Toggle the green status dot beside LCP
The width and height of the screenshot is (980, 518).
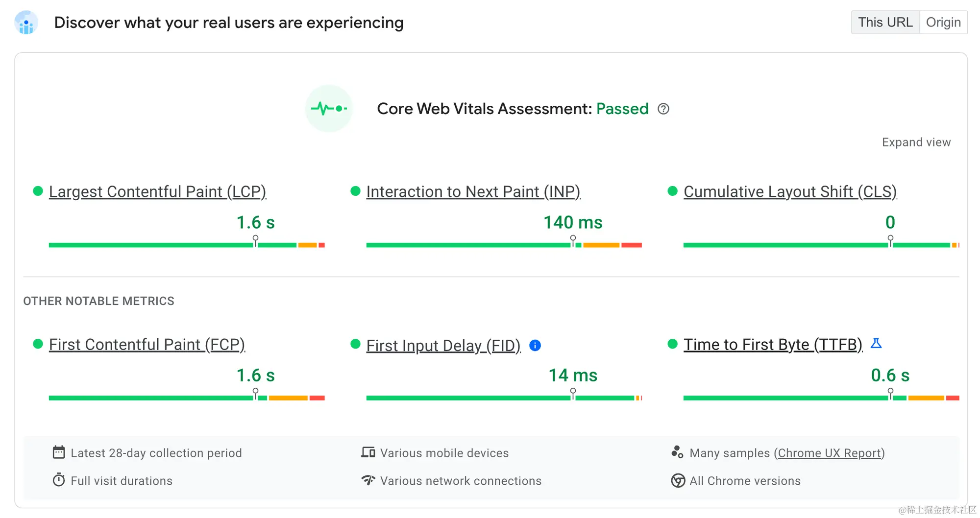(x=38, y=191)
